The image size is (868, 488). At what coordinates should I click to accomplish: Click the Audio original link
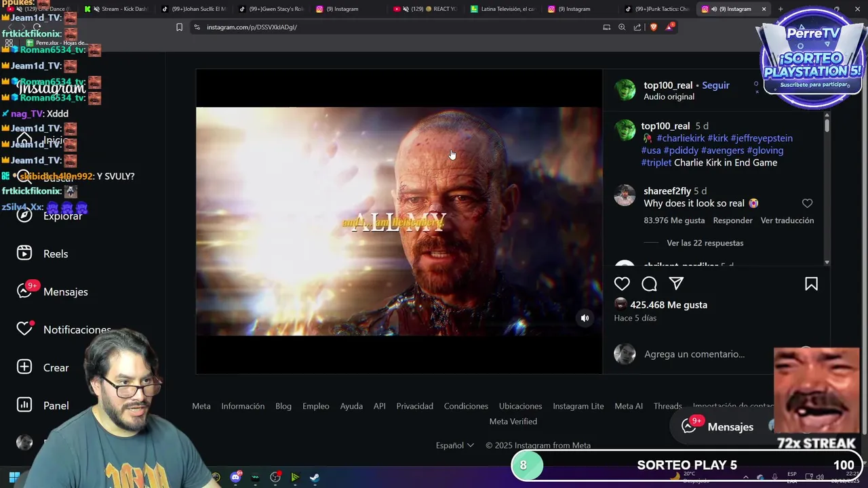(669, 97)
